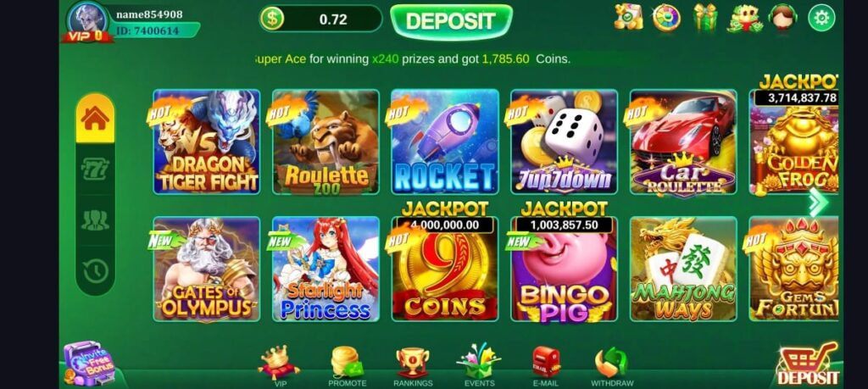Go to the home sidebar tab
The width and height of the screenshot is (868, 389).
[x=95, y=119]
